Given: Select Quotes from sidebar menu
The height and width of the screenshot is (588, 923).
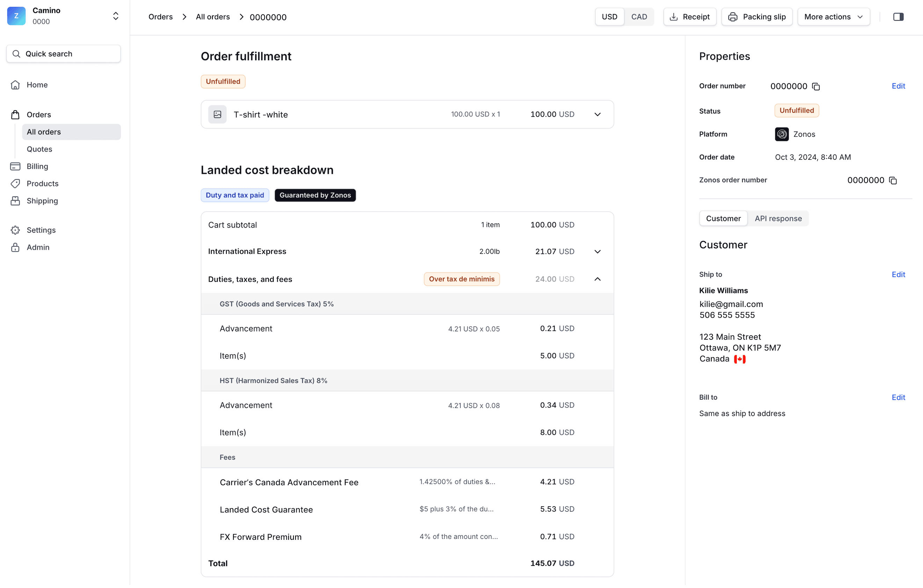Looking at the screenshot, I should (40, 148).
